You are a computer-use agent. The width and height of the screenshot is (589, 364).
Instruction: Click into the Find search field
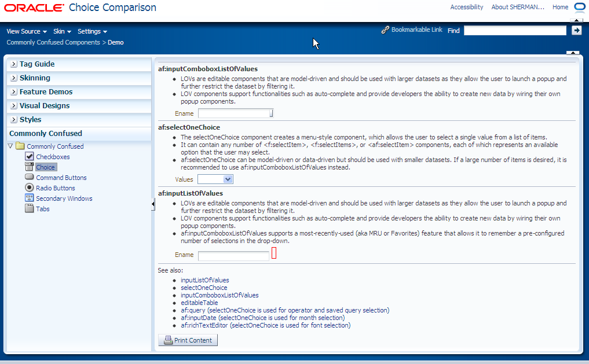pos(515,31)
